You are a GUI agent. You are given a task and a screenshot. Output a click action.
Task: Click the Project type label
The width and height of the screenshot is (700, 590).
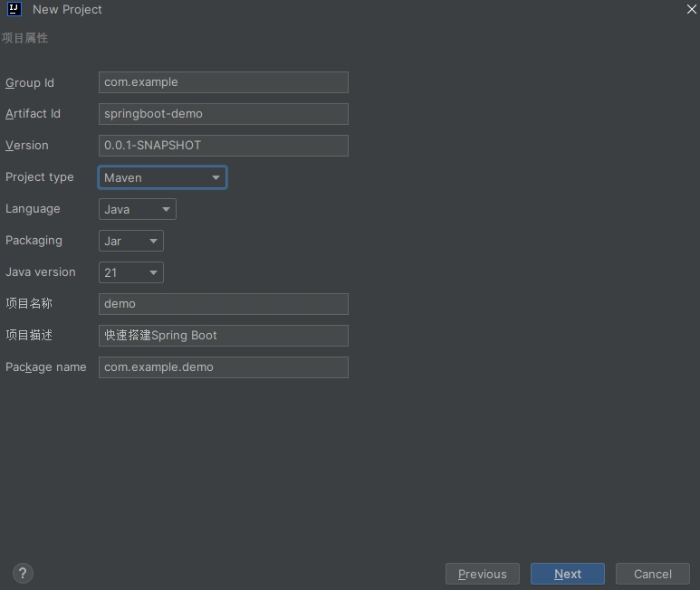click(x=39, y=177)
